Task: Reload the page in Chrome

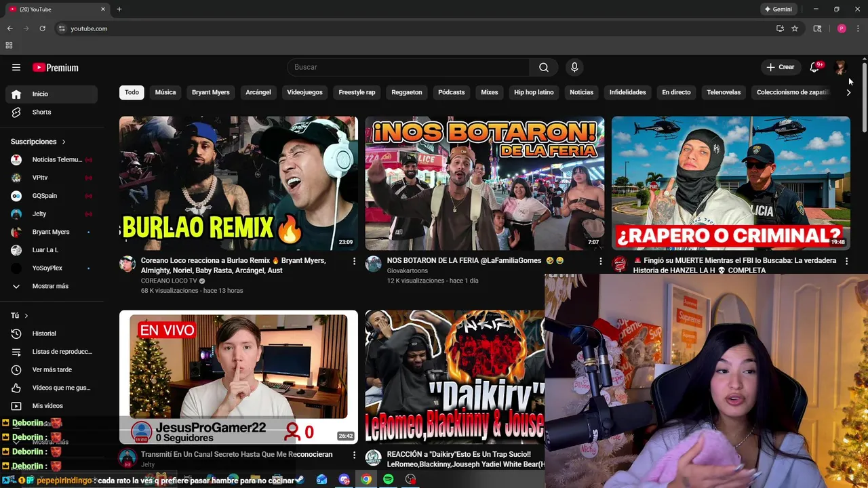Action: click(x=42, y=28)
